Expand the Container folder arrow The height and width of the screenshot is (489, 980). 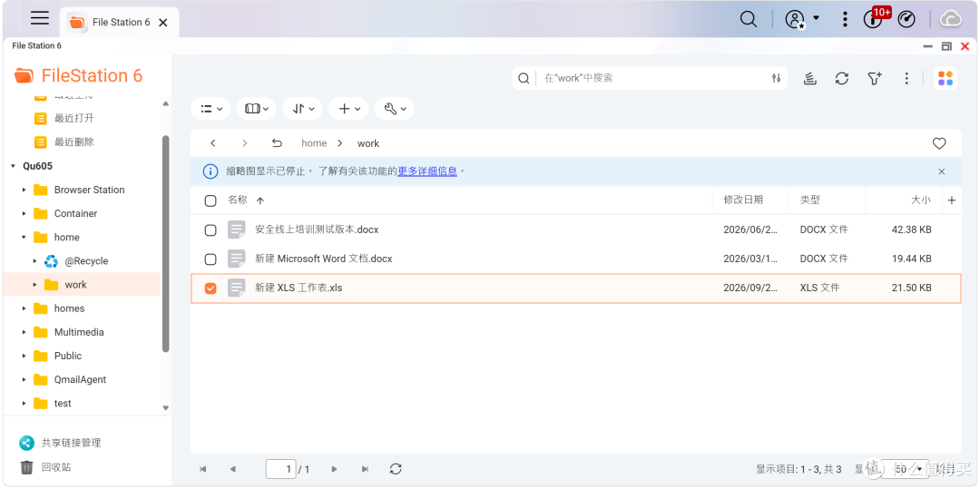(x=24, y=213)
